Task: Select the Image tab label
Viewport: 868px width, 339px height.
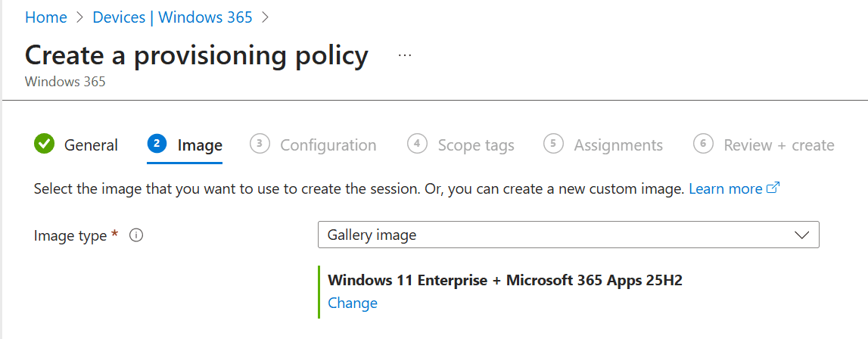Action: point(200,145)
